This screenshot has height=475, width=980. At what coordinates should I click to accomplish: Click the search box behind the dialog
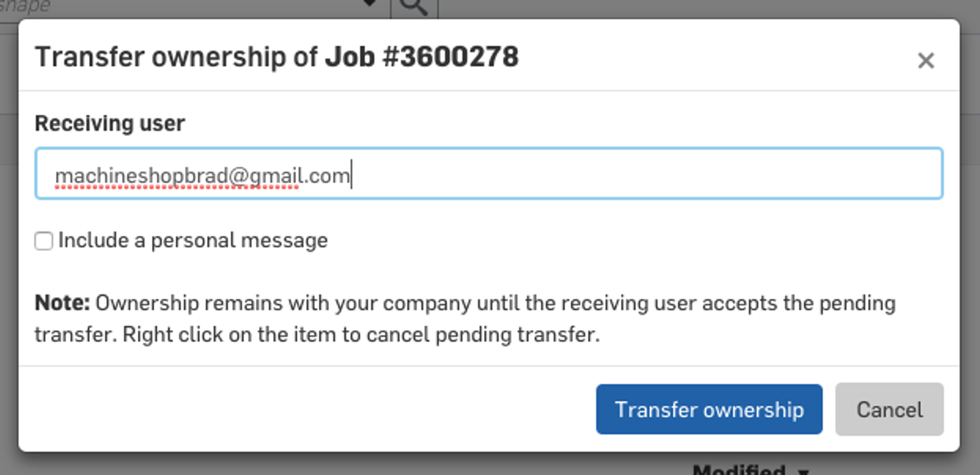184,6
